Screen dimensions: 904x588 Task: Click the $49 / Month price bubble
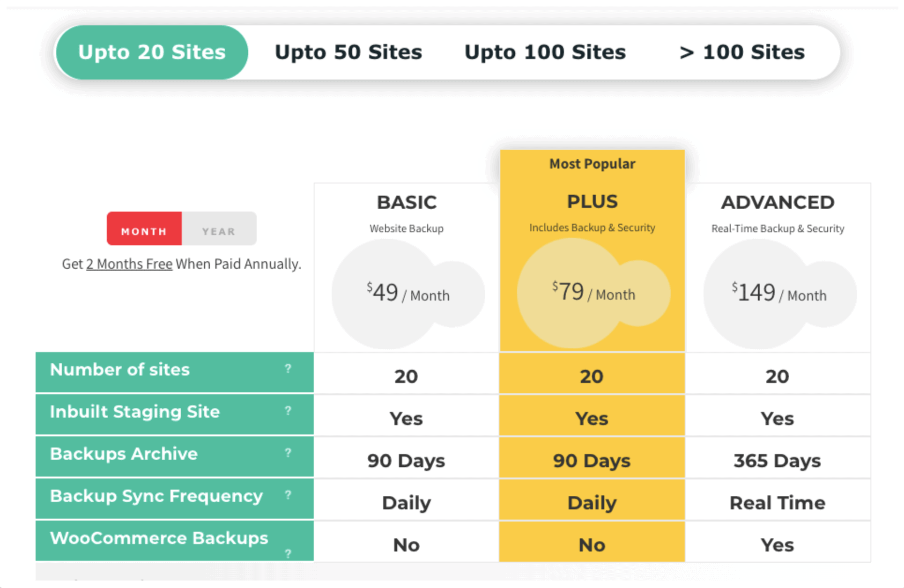coord(407,294)
